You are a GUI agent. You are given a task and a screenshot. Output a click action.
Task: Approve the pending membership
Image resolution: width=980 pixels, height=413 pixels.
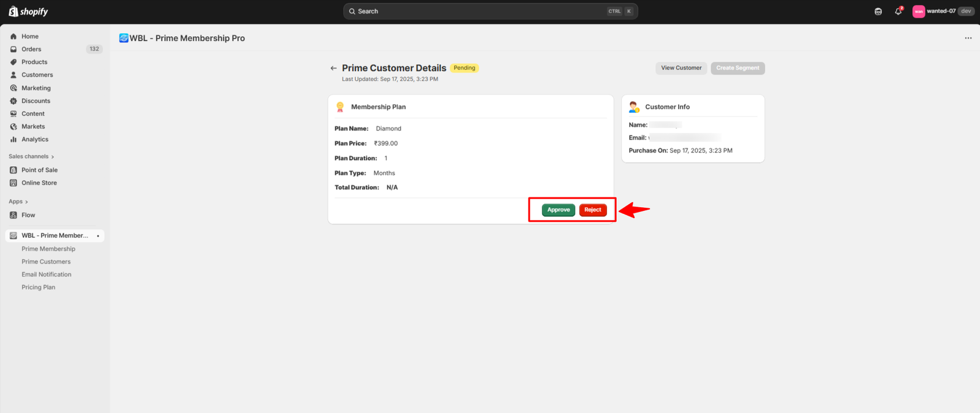click(559, 210)
